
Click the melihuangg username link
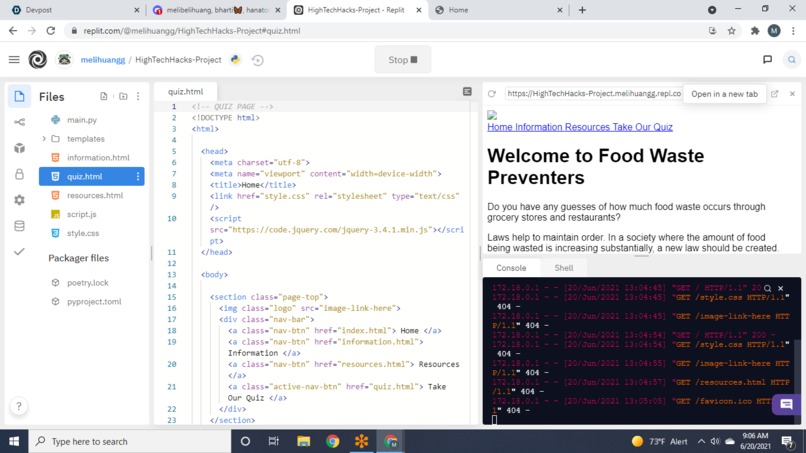coord(103,60)
